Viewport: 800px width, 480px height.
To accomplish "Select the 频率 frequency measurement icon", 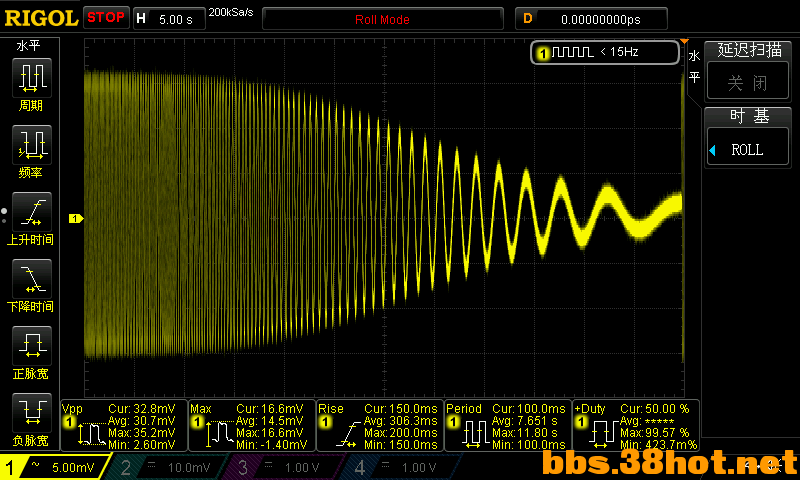I will click(x=32, y=144).
